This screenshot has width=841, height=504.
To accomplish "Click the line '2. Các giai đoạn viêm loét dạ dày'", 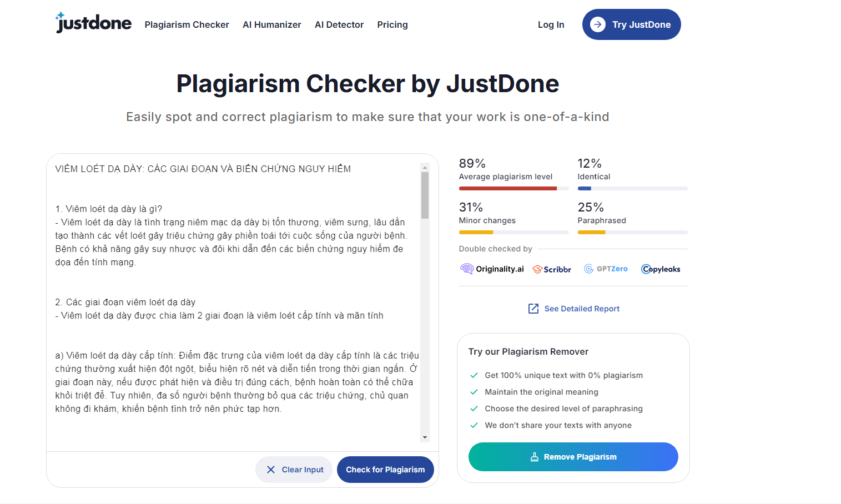I will [125, 302].
